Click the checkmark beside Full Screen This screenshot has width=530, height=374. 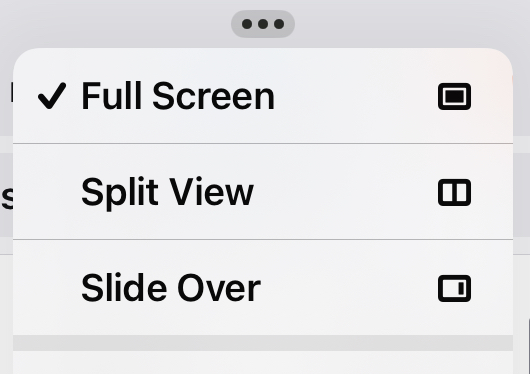coord(52,96)
